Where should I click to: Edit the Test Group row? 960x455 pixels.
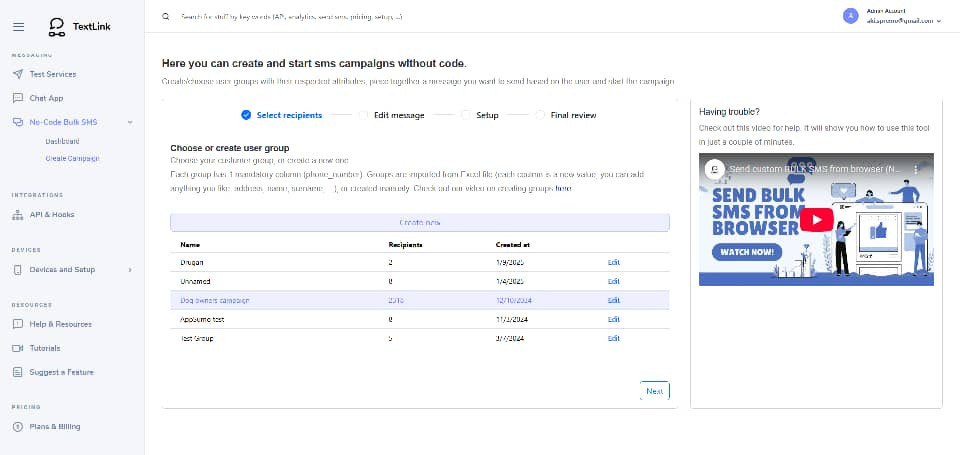[613, 338]
